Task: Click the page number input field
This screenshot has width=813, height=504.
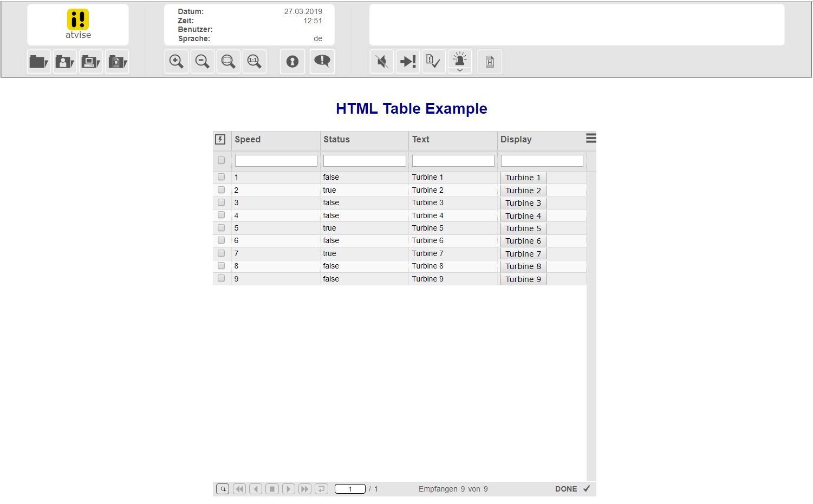Action: point(350,489)
